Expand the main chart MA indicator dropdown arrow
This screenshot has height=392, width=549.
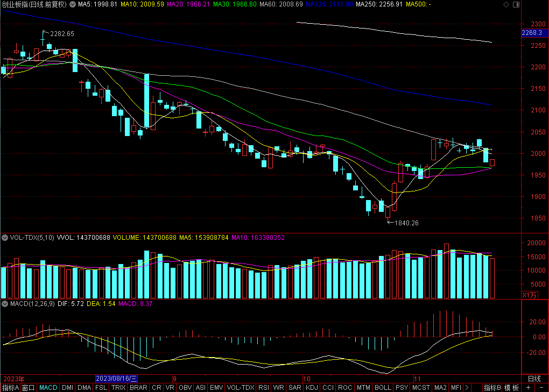pyautogui.click(x=73, y=4)
